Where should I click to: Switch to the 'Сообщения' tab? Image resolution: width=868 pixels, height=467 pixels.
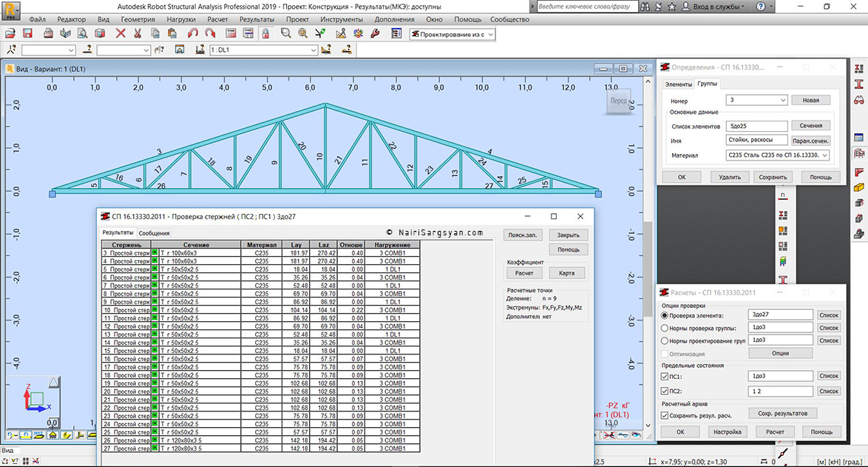pos(154,233)
